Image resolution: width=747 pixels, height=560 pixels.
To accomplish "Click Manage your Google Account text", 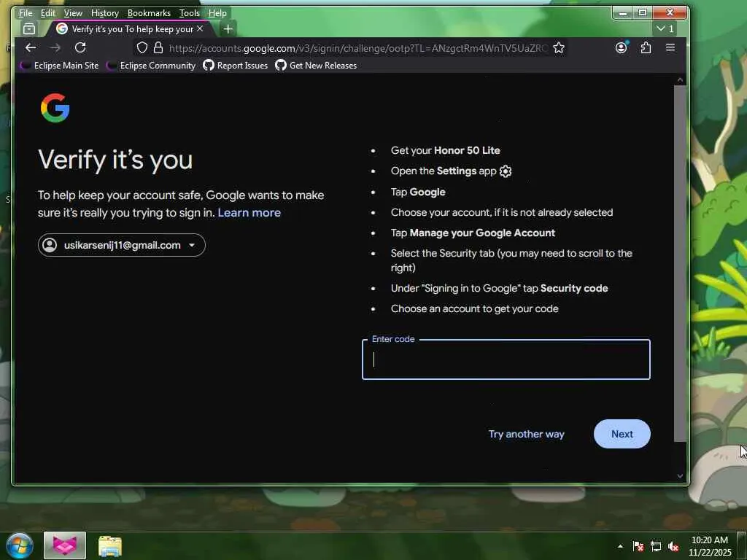I will pyautogui.click(x=482, y=233).
